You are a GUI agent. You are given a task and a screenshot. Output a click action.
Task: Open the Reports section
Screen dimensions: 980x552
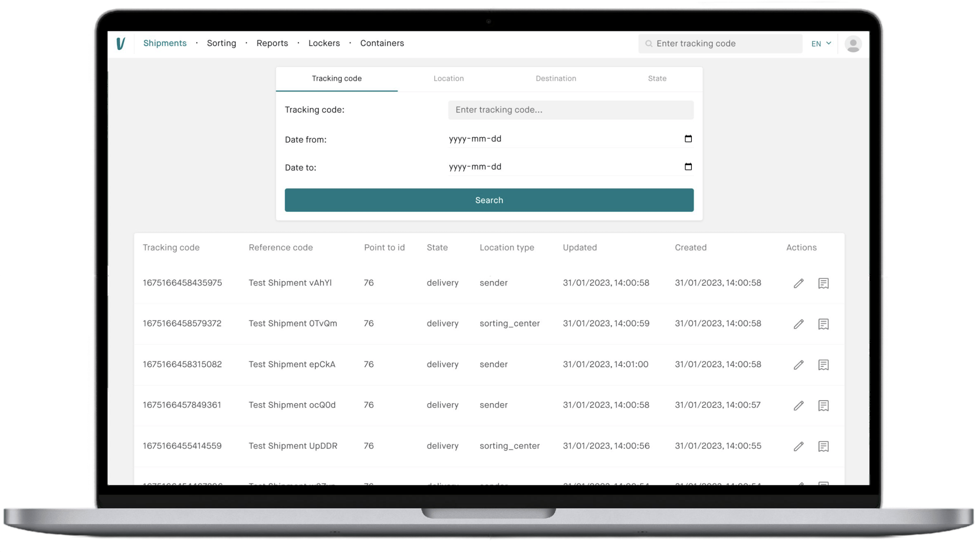(x=272, y=43)
